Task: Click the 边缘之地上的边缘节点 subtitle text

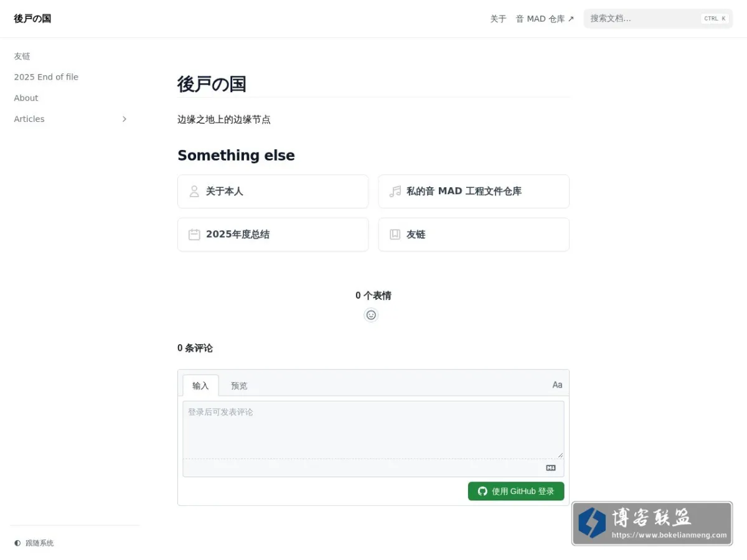Action: 224,119
